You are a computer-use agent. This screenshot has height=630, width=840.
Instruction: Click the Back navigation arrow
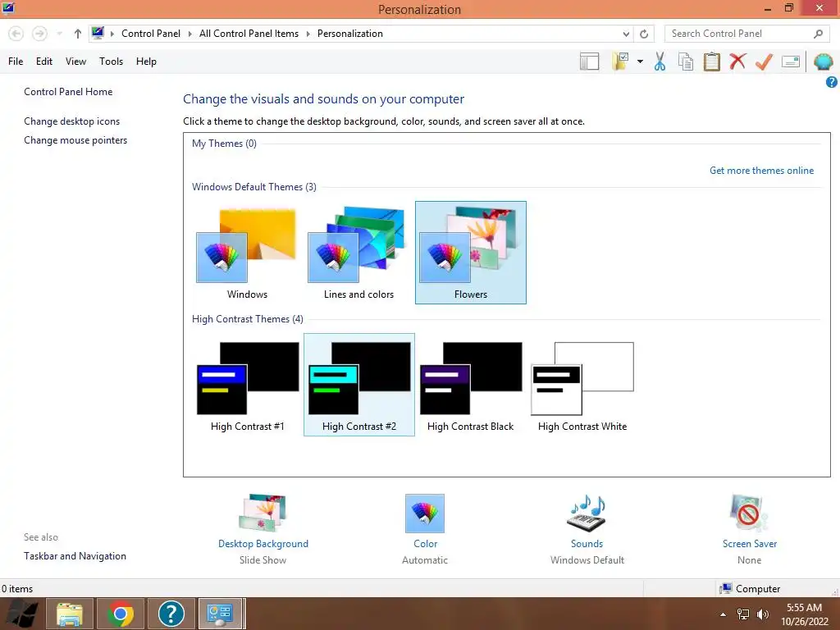coord(16,34)
